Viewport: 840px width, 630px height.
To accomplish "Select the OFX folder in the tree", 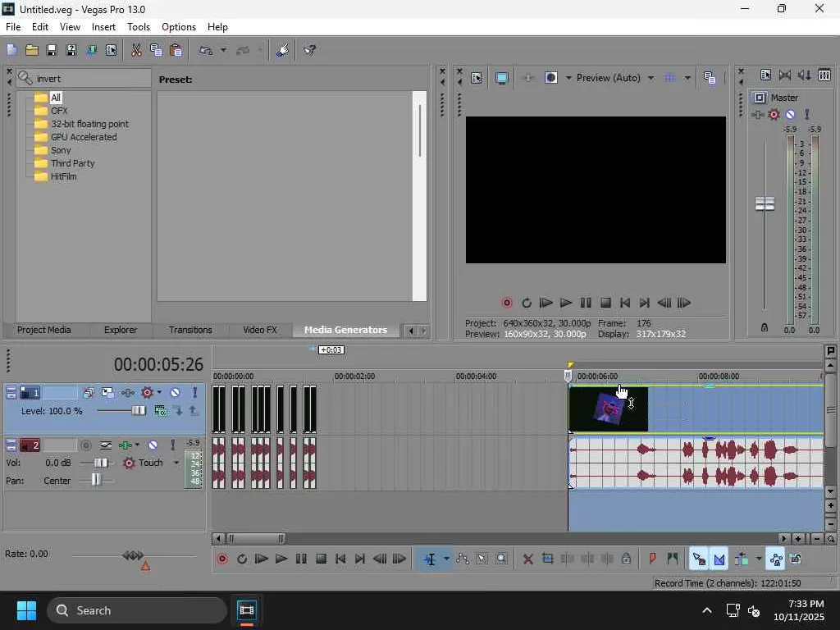I will (x=59, y=111).
